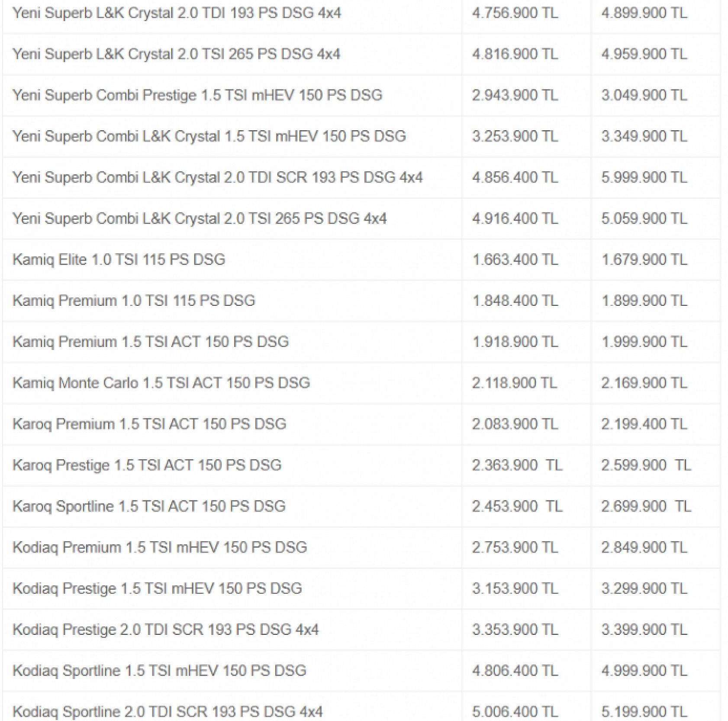Select the Kamiq Premium 1.0 TSI name

(x=134, y=301)
